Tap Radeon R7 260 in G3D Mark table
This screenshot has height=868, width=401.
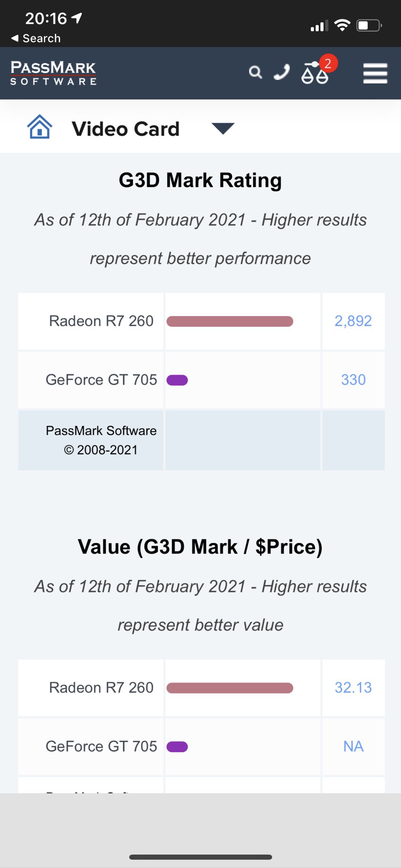pyautogui.click(x=101, y=321)
